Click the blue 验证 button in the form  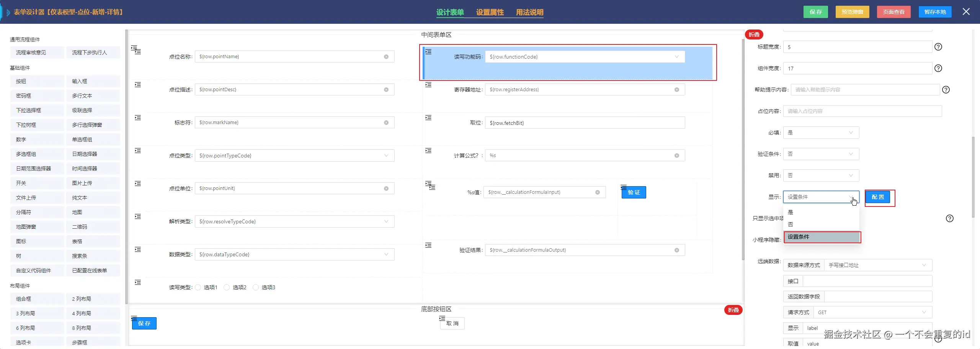coord(634,192)
